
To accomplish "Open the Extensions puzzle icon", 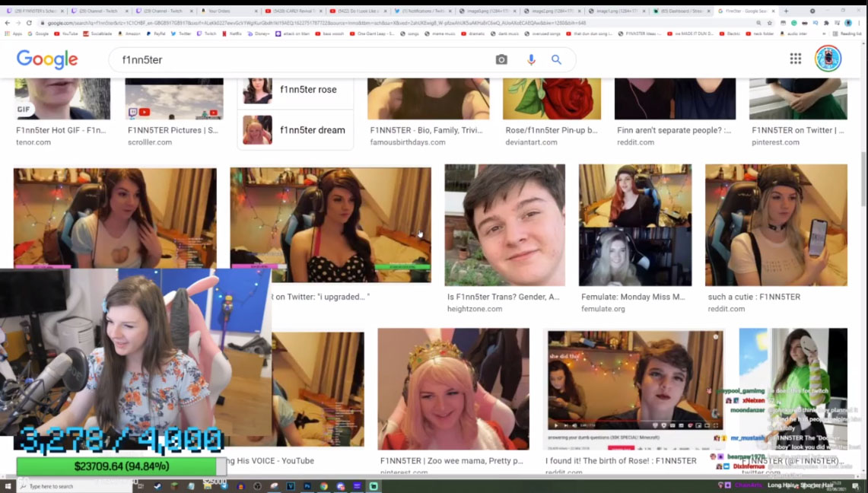I will coord(826,23).
